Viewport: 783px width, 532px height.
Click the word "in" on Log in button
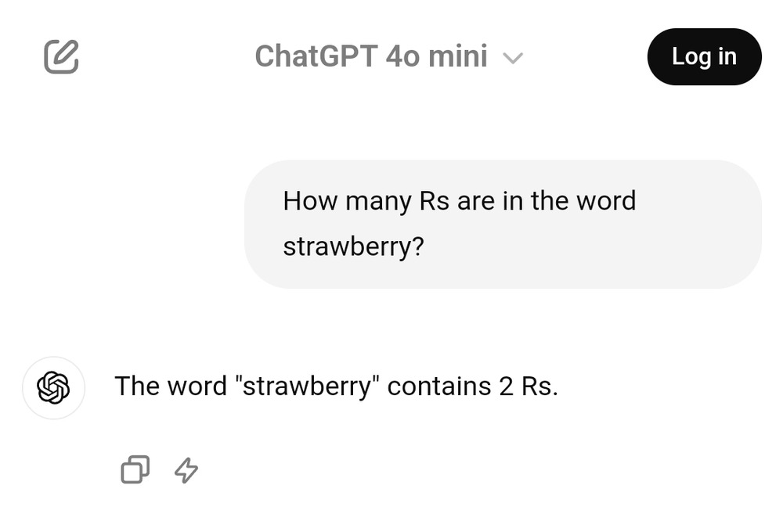(x=727, y=56)
